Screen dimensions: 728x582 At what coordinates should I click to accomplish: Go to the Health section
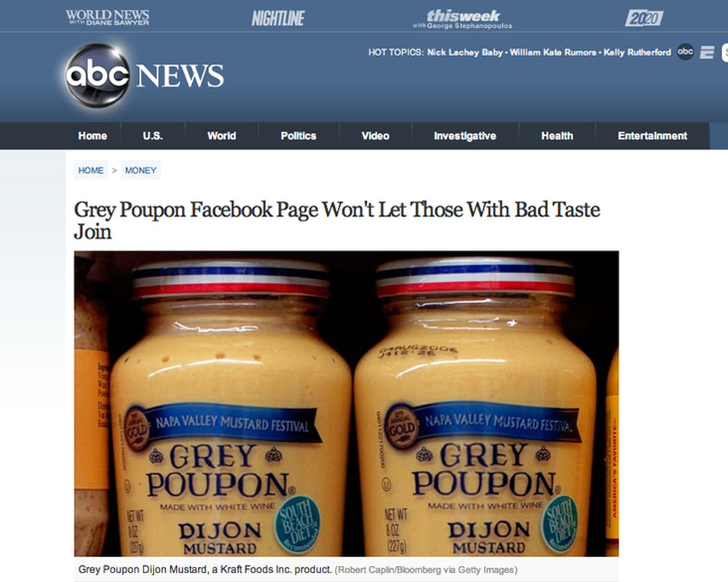pyautogui.click(x=557, y=136)
